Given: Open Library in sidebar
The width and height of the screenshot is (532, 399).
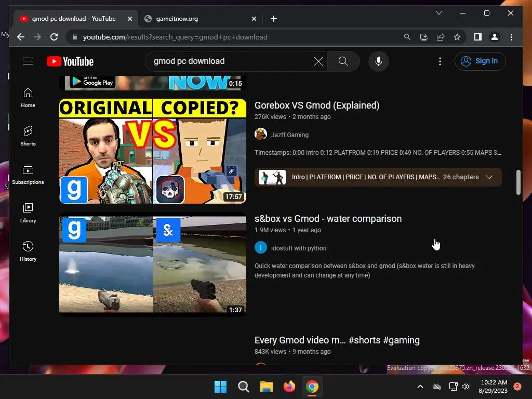Looking at the screenshot, I should pyautogui.click(x=28, y=212).
